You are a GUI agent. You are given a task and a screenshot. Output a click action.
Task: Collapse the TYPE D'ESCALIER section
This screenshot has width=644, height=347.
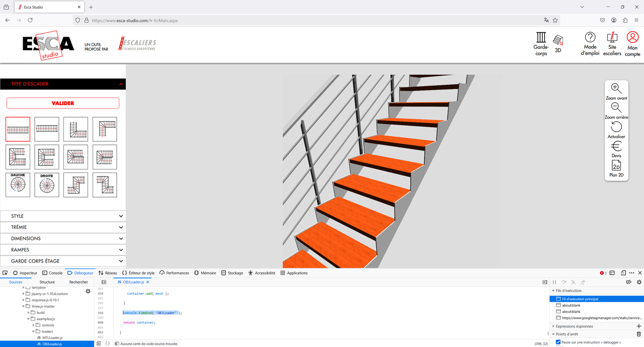pyautogui.click(x=63, y=84)
